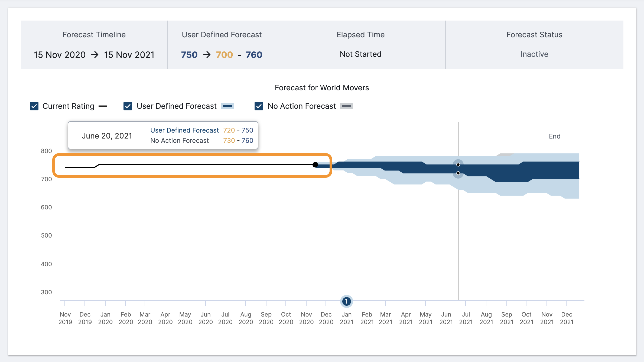Click the Current Rating line legend icon
This screenshot has height=362, width=644.
pos(103,106)
